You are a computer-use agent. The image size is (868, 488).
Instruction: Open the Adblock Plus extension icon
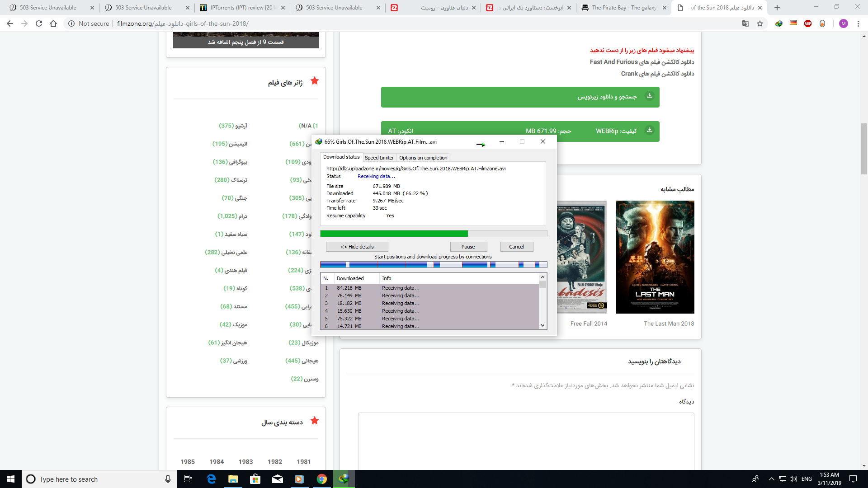[808, 23]
